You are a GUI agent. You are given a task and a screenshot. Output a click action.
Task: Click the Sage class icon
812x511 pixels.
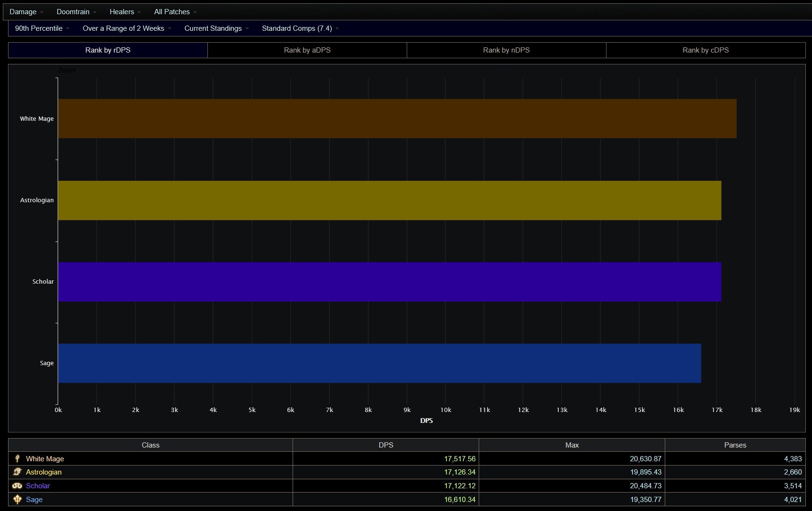[x=18, y=499]
